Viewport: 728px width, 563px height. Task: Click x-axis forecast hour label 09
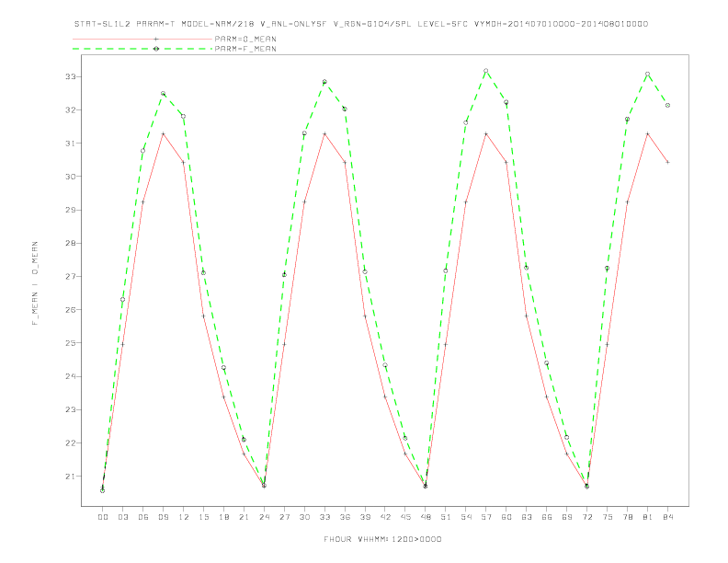pyautogui.click(x=163, y=517)
